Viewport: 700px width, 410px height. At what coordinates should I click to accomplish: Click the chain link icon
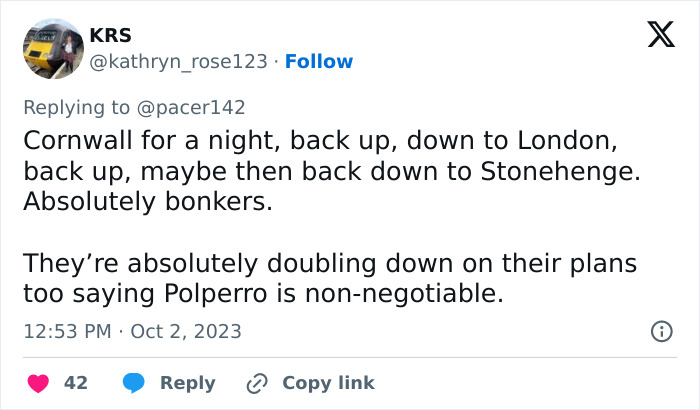pos(257,383)
